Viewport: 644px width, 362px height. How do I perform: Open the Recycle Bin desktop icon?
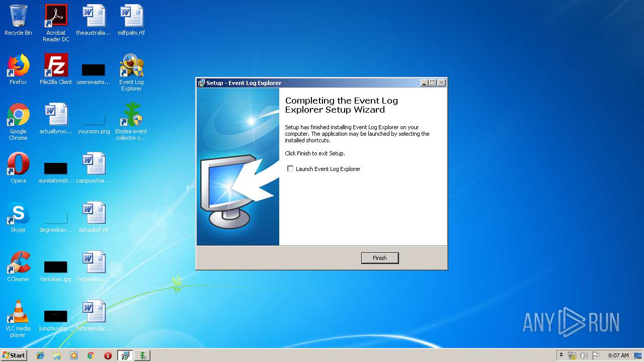[x=18, y=20]
